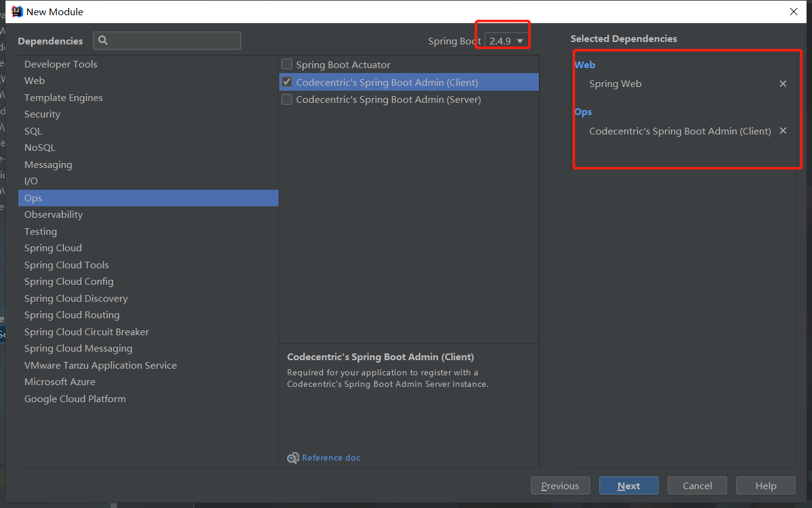Click the search magnifier icon in Dependencies

(x=103, y=40)
